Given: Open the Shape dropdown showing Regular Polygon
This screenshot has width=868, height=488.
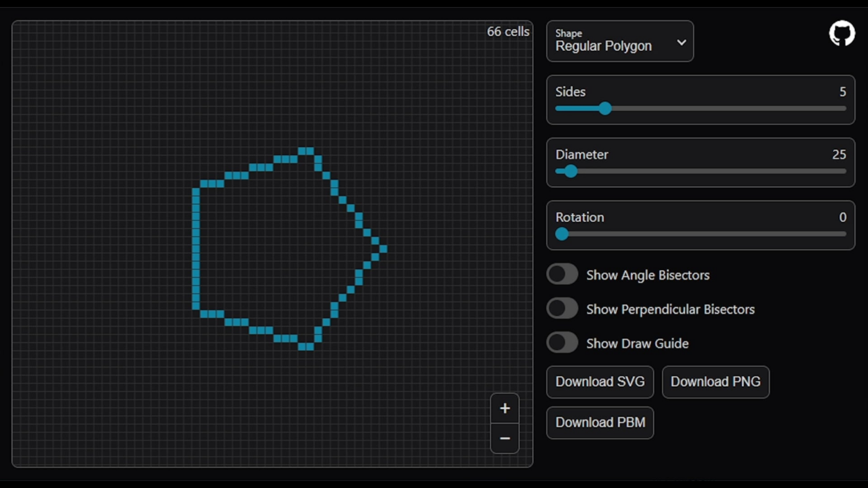Looking at the screenshot, I should point(619,41).
